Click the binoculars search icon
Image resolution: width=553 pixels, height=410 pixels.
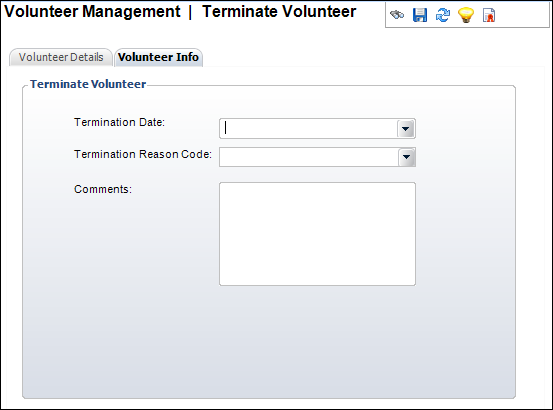point(397,15)
